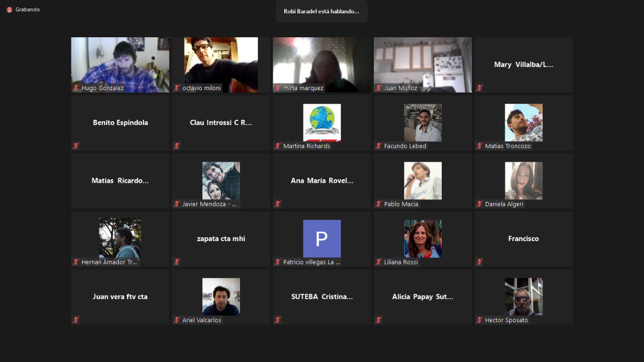
Task: Click Javier Mendoza's couple profile photo
Action: [221, 180]
